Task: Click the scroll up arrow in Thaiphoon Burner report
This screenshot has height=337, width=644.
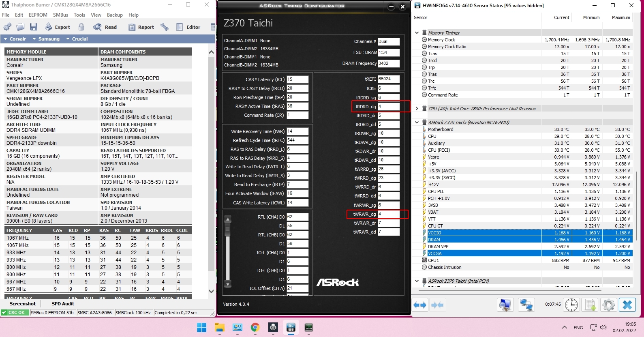Action: 211,52
